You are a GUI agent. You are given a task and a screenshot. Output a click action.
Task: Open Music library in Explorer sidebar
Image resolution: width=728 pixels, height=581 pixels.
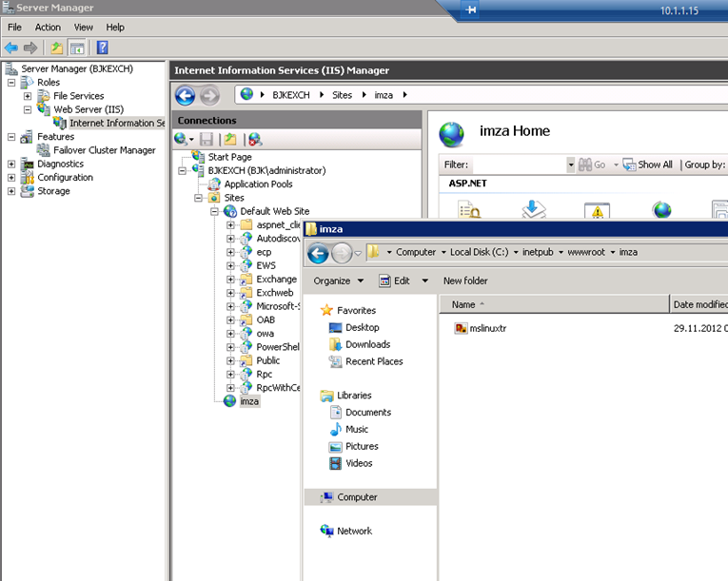[x=348, y=429]
